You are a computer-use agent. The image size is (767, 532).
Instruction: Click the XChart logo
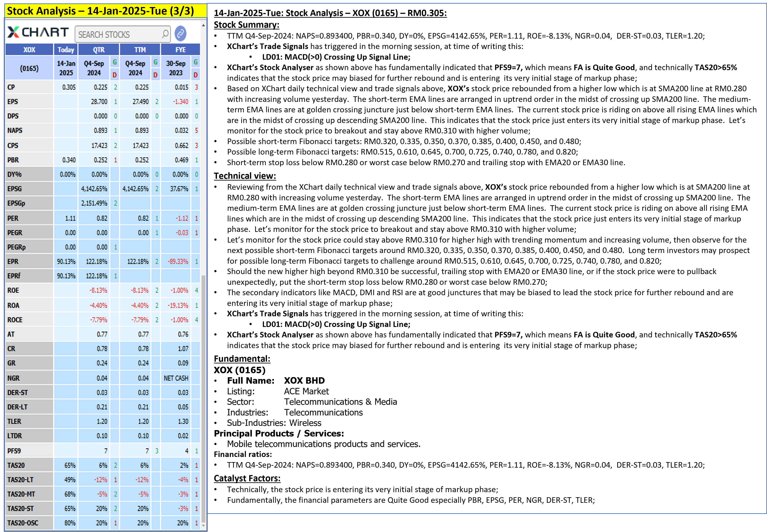(x=38, y=32)
